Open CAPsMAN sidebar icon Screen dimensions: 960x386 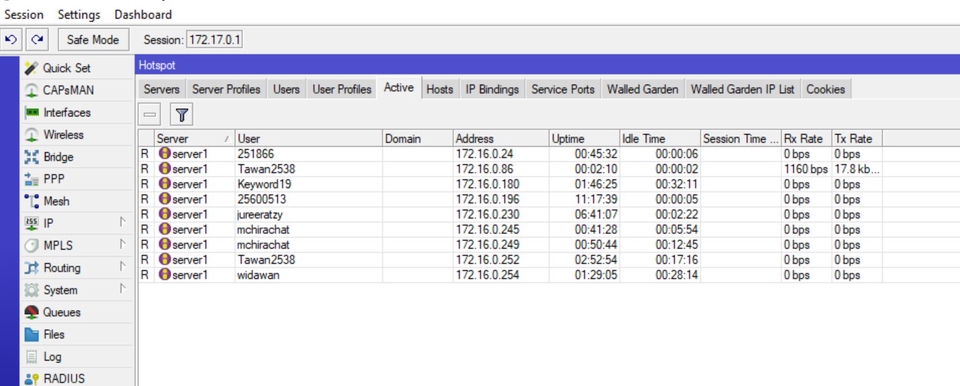pyautogui.click(x=31, y=91)
